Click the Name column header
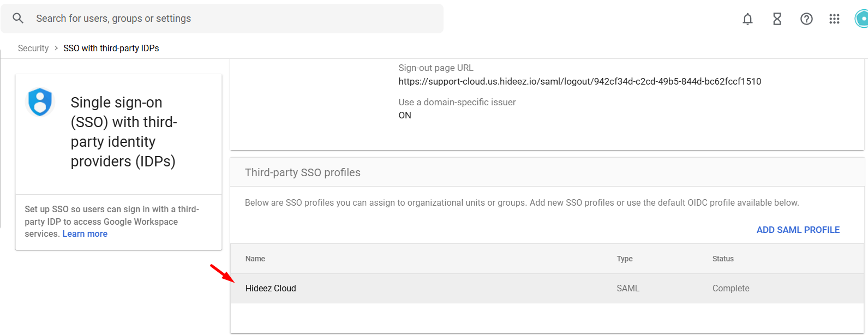The width and height of the screenshot is (868, 335). click(255, 259)
